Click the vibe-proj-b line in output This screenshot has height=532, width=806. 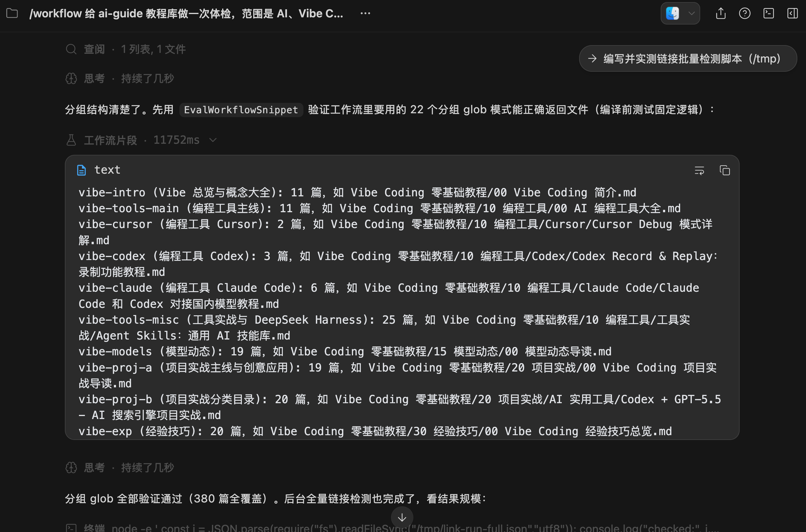tap(400, 407)
